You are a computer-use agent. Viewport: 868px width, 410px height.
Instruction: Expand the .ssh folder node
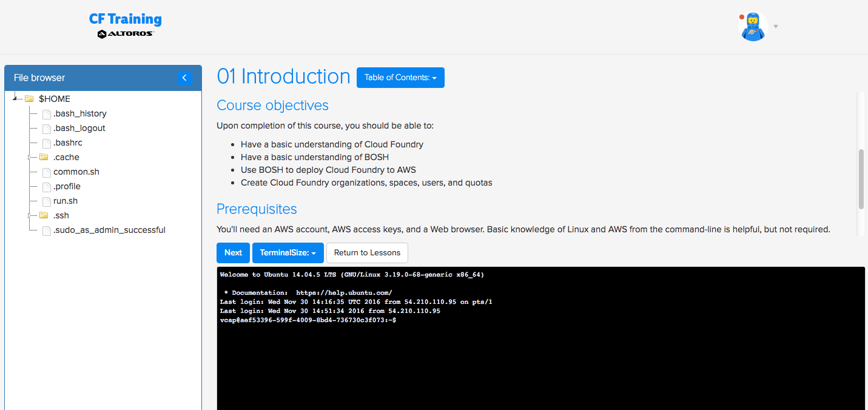coord(30,215)
